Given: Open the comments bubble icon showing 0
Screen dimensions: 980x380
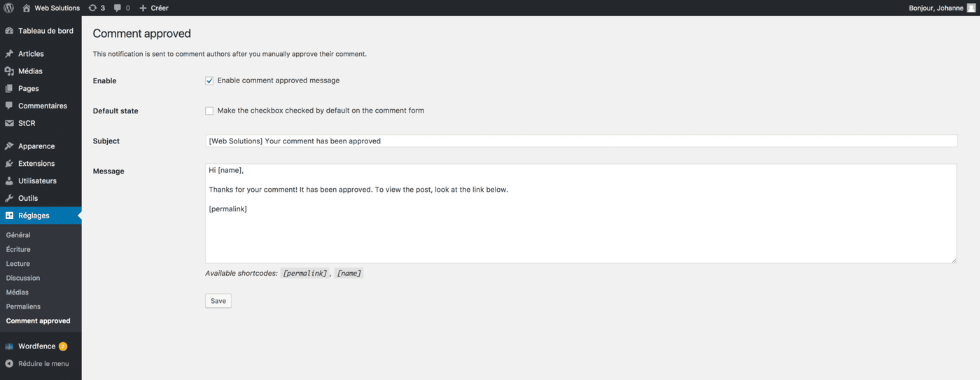Looking at the screenshot, I should (x=118, y=8).
